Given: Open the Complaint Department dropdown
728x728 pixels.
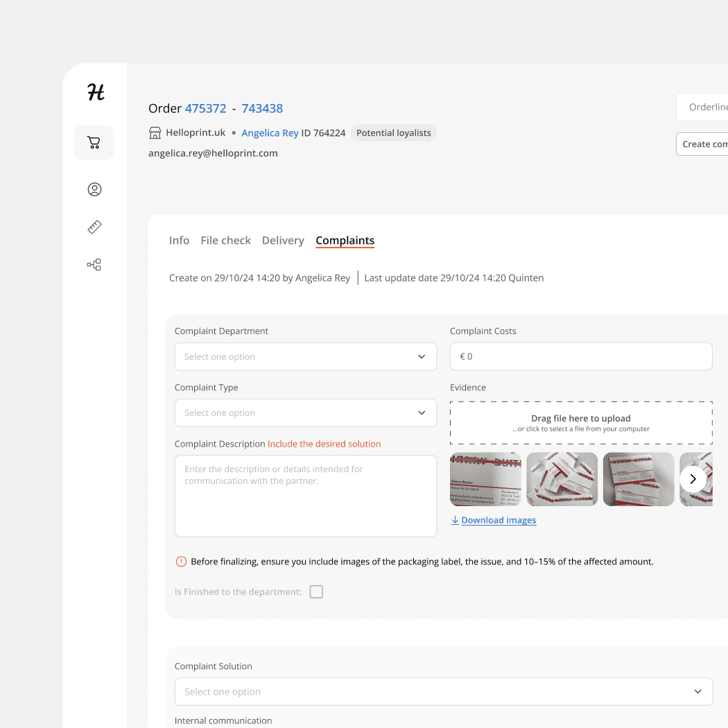Looking at the screenshot, I should pyautogui.click(x=306, y=356).
